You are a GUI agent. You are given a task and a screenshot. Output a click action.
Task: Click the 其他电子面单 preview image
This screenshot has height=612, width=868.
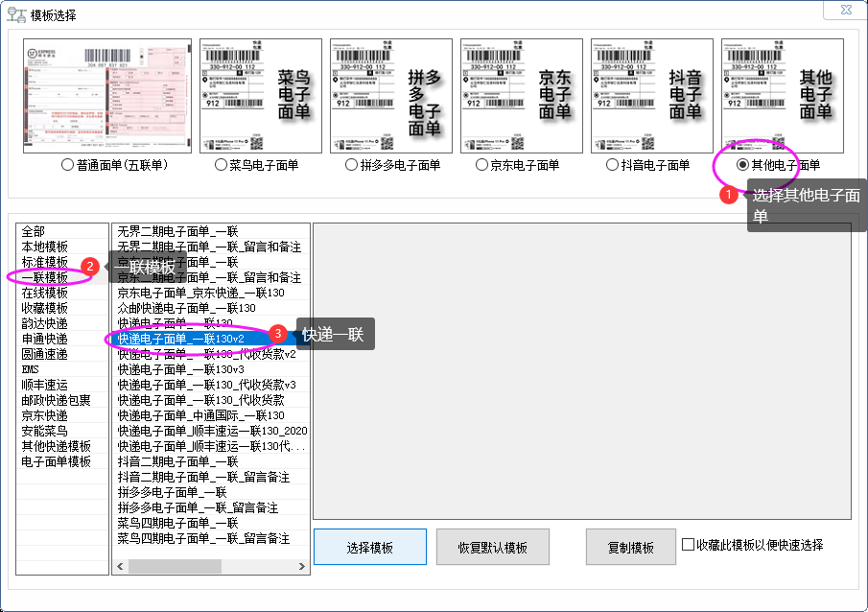pyautogui.click(x=783, y=96)
